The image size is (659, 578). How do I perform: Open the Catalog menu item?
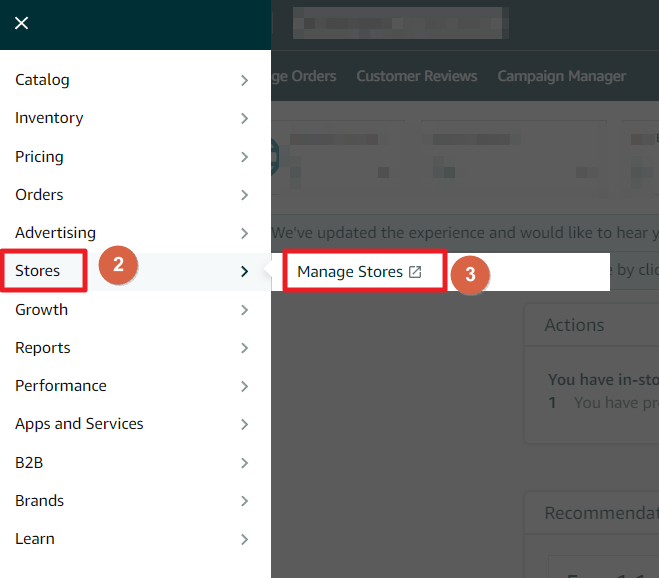coord(42,80)
